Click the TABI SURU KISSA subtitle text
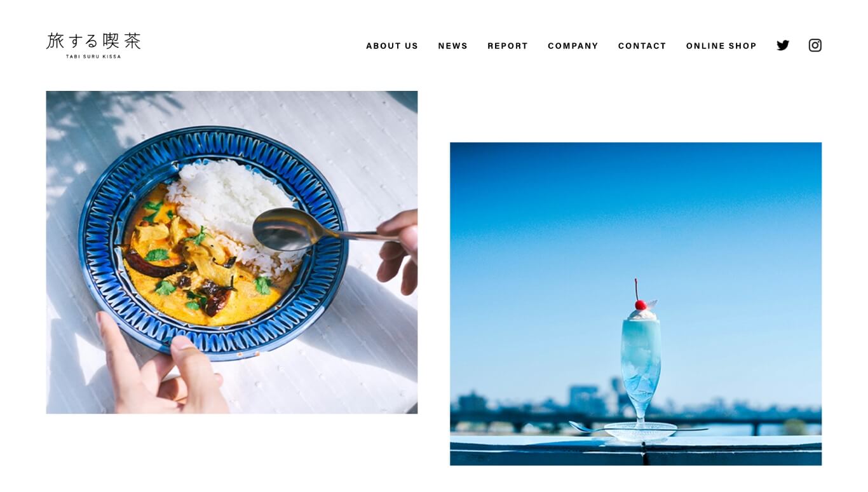 (x=93, y=57)
